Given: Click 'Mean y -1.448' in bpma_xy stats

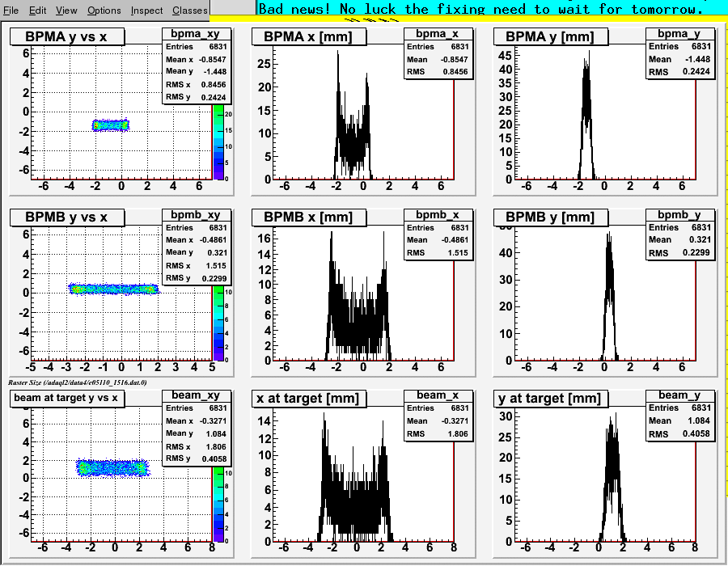Looking at the screenshot, I should coord(196,71).
